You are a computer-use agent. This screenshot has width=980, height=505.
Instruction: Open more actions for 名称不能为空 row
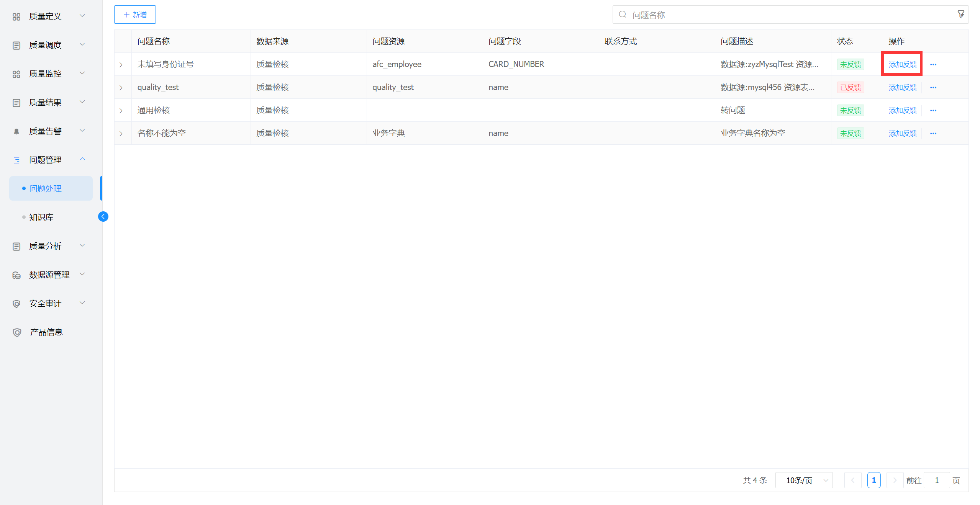click(933, 134)
